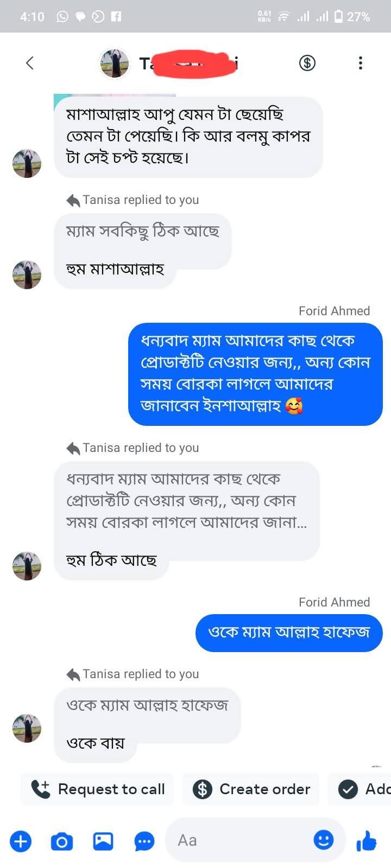Tap the 'ওকে বায়' reply bubble

(x=96, y=743)
